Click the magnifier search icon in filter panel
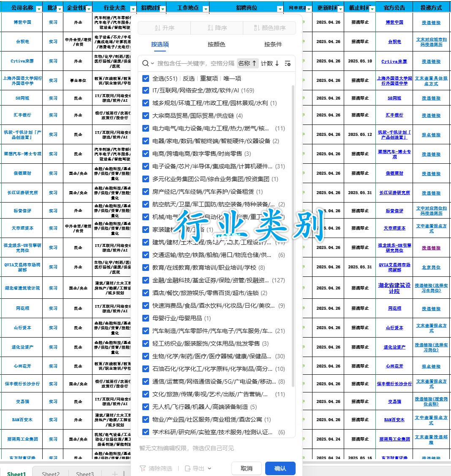 tap(145, 63)
